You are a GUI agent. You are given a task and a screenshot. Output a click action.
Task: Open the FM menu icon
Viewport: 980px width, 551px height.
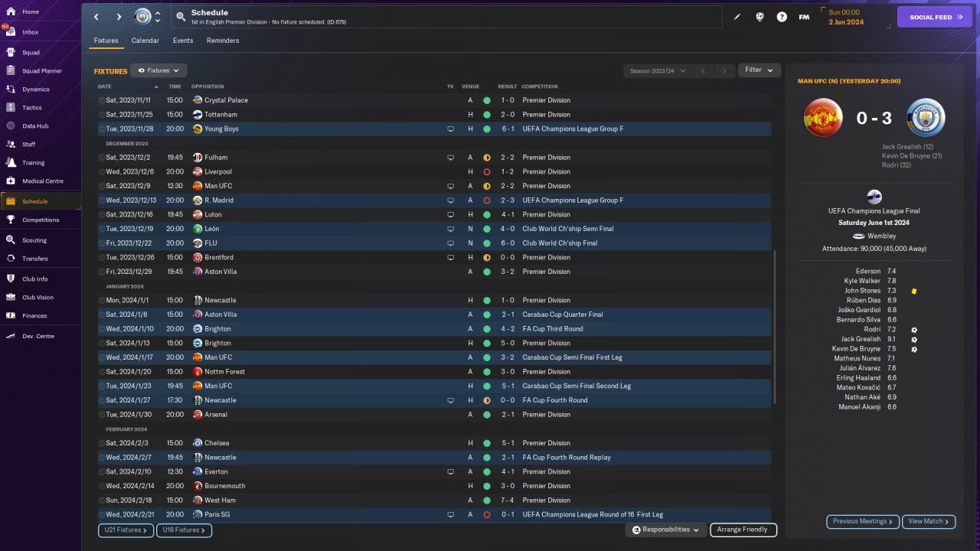click(x=804, y=17)
